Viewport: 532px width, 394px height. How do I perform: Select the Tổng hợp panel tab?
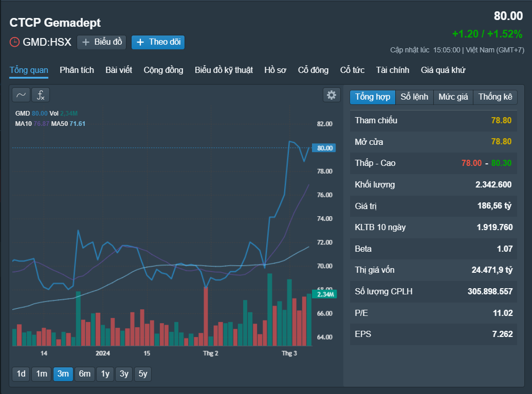(373, 97)
